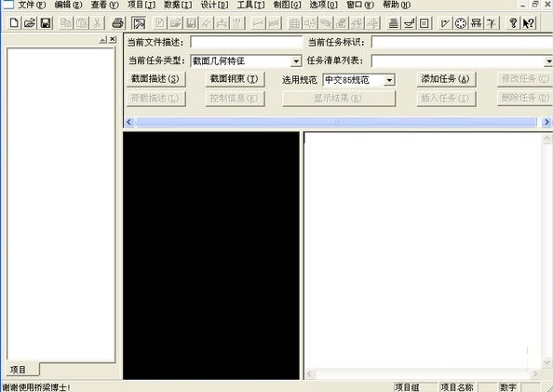
Task: Click the Save floppy disk icon
Action: click(46, 23)
